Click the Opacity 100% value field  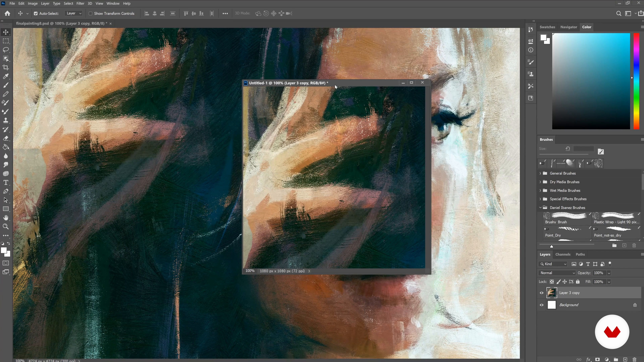point(599,273)
